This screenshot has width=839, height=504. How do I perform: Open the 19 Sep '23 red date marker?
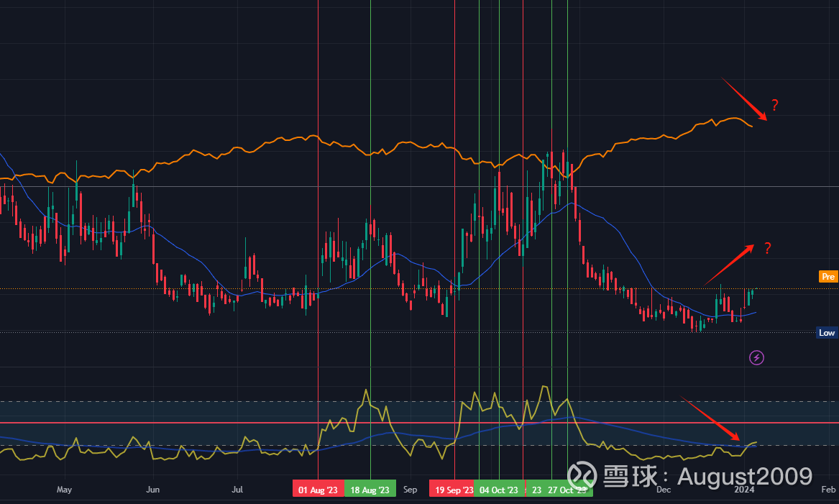(453, 489)
